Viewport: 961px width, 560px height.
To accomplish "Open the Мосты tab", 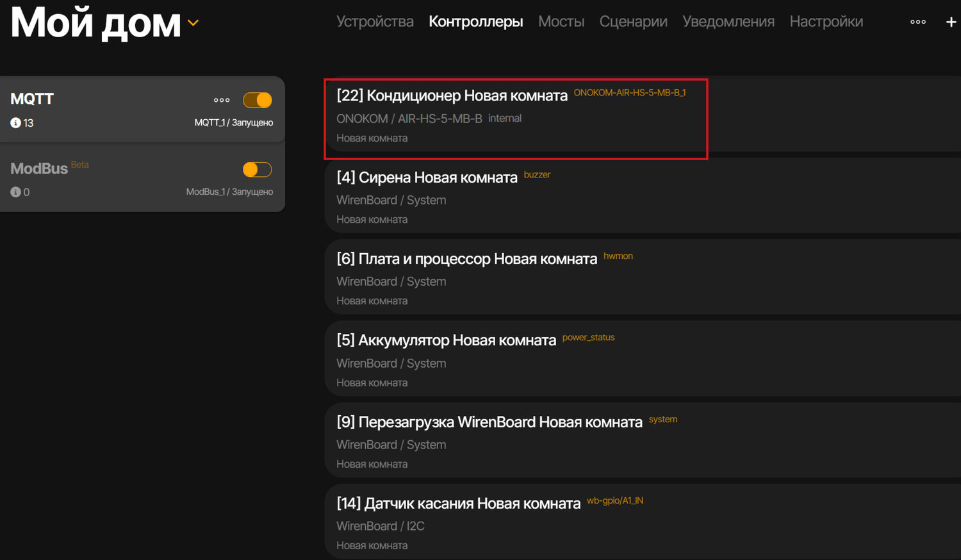I will coord(561,22).
